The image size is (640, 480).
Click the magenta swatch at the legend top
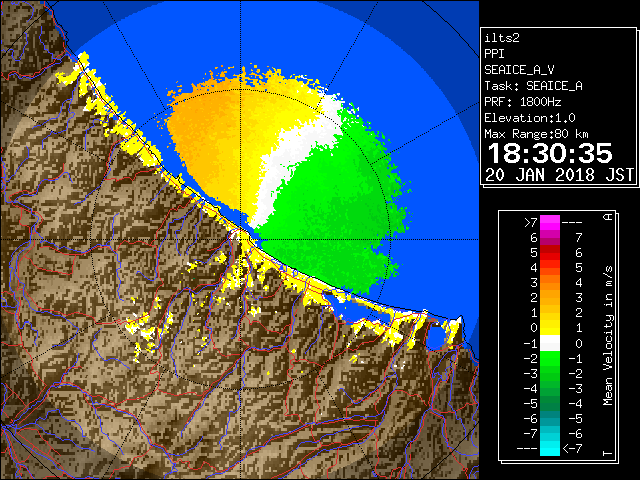(550, 223)
